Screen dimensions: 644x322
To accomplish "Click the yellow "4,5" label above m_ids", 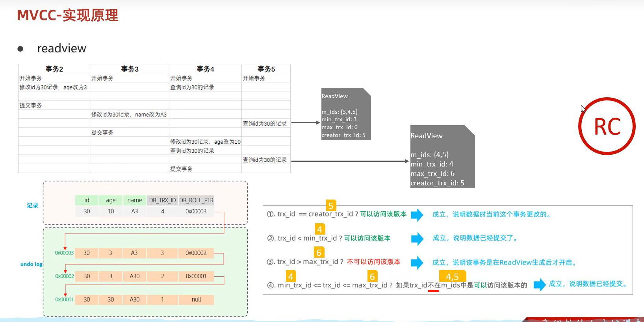I will point(452,277).
